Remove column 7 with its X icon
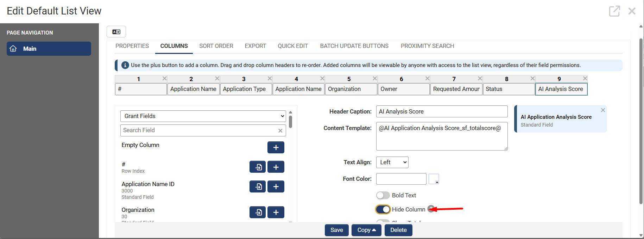This screenshot has height=239, width=644. click(x=480, y=78)
